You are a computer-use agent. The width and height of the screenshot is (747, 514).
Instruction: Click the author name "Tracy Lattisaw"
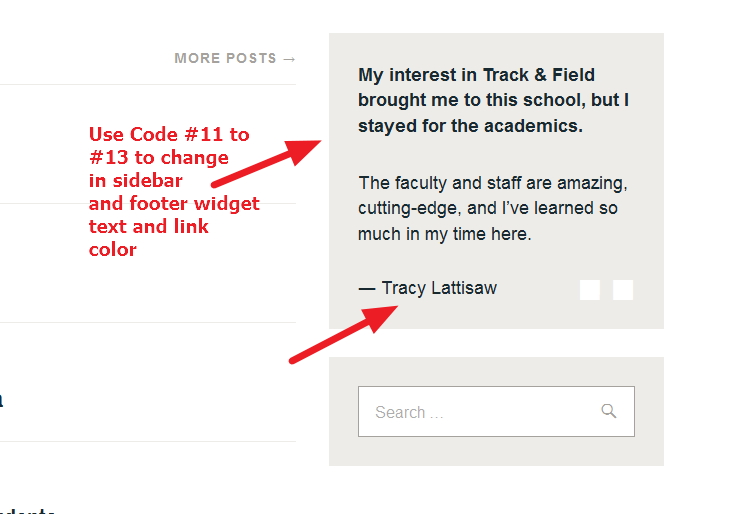pos(439,288)
